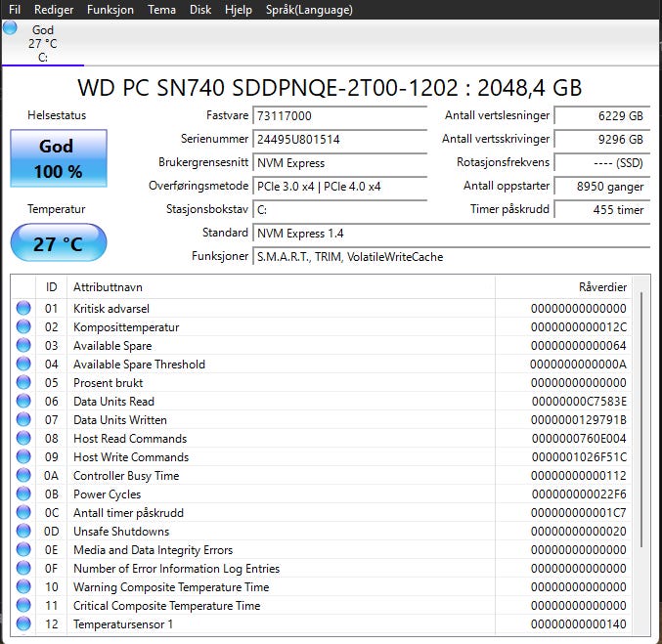Click the status orb beside Power Cycles
662x644 pixels.
pos(23,494)
